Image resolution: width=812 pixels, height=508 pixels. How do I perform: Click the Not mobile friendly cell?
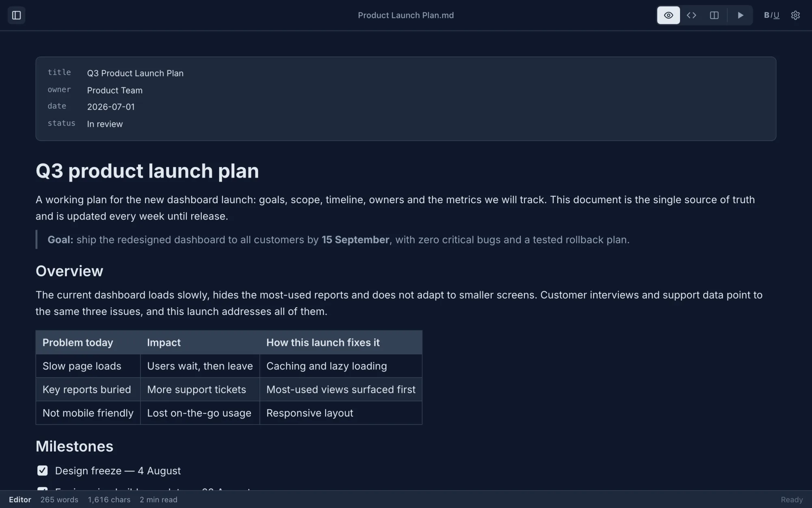tap(88, 413)
